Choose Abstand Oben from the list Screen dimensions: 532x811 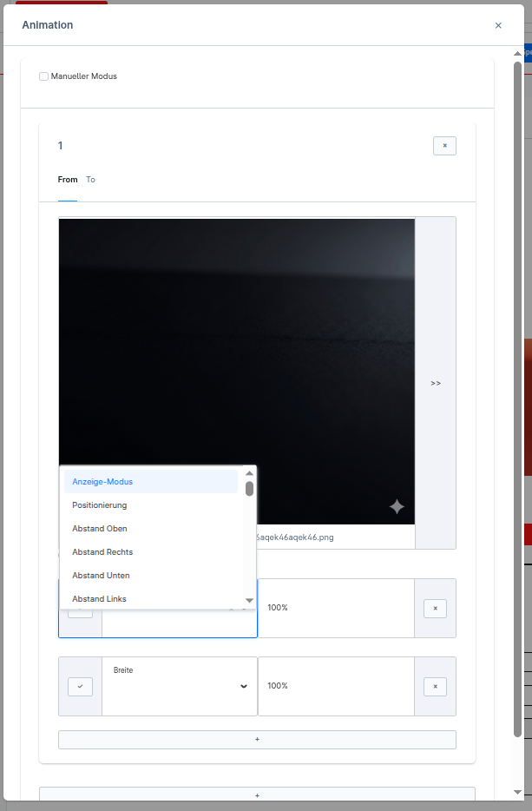click(x=151, y=529)
